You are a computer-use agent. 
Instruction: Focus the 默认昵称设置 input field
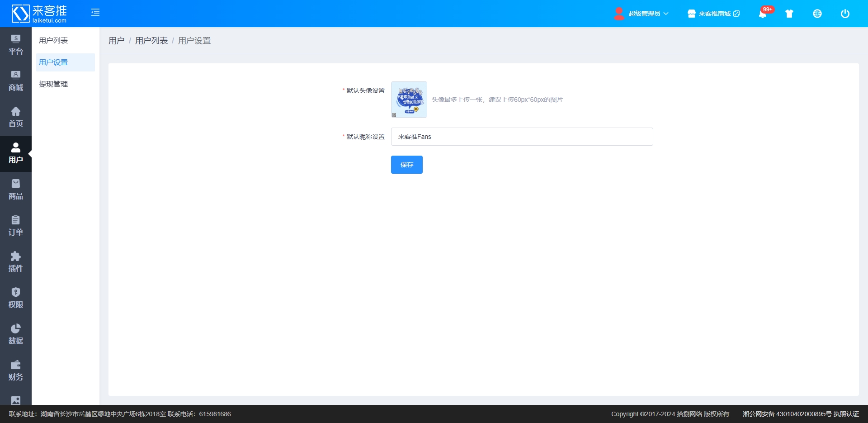pos(522,137)
